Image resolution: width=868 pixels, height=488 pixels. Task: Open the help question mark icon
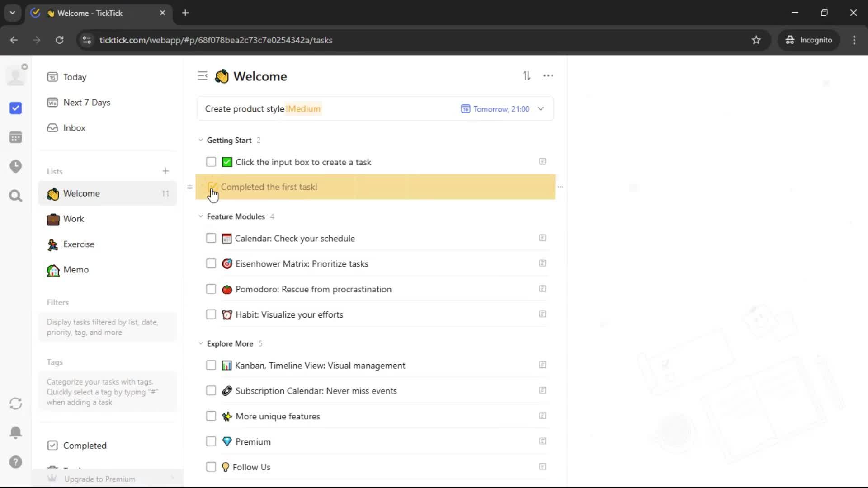coord(15,462)
